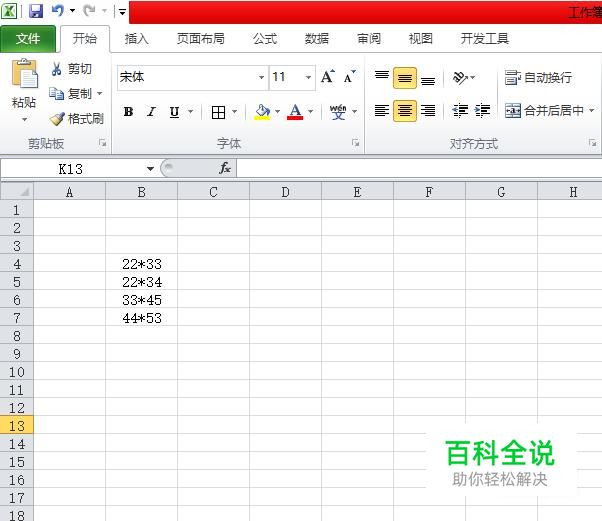Viewport: 602px width, 521px height.
Task: Click the Save icon in quick access toolbar
Action: [36, 11]
